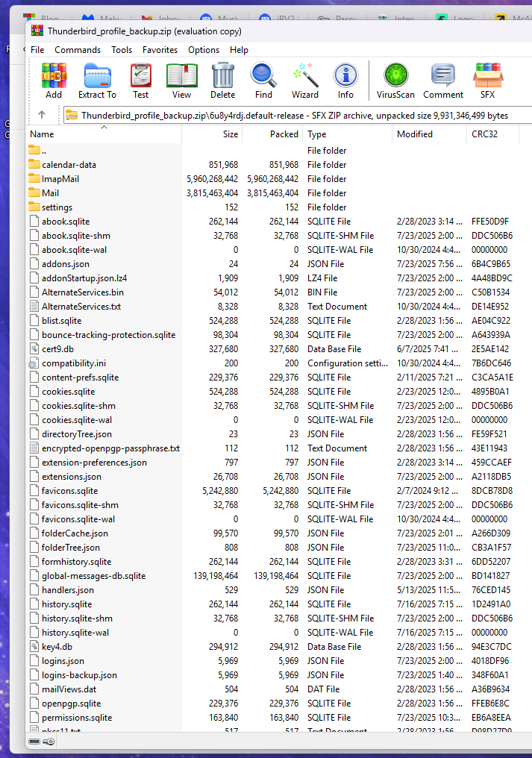The height and width of the screenshot is (758, 532).
Task: Open the Help menu
Action: pyautogui.click(x=239, y=50)
